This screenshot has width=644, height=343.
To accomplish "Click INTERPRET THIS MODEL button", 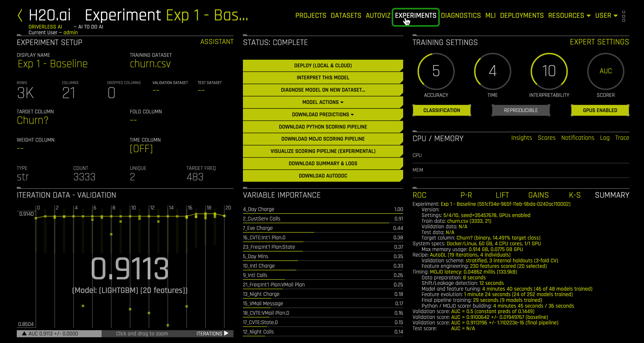I will point(323,78).
